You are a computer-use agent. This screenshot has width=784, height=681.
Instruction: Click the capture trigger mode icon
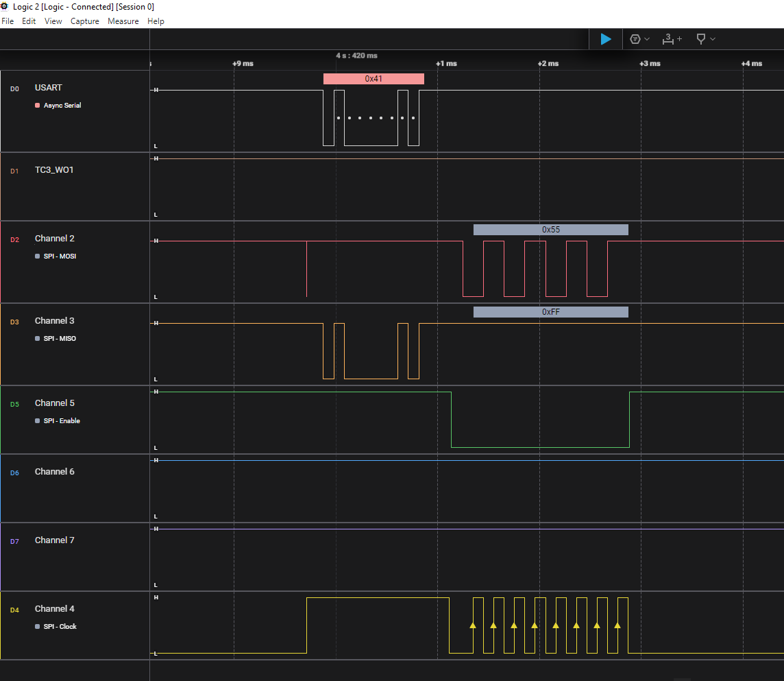tap(635, 39)
